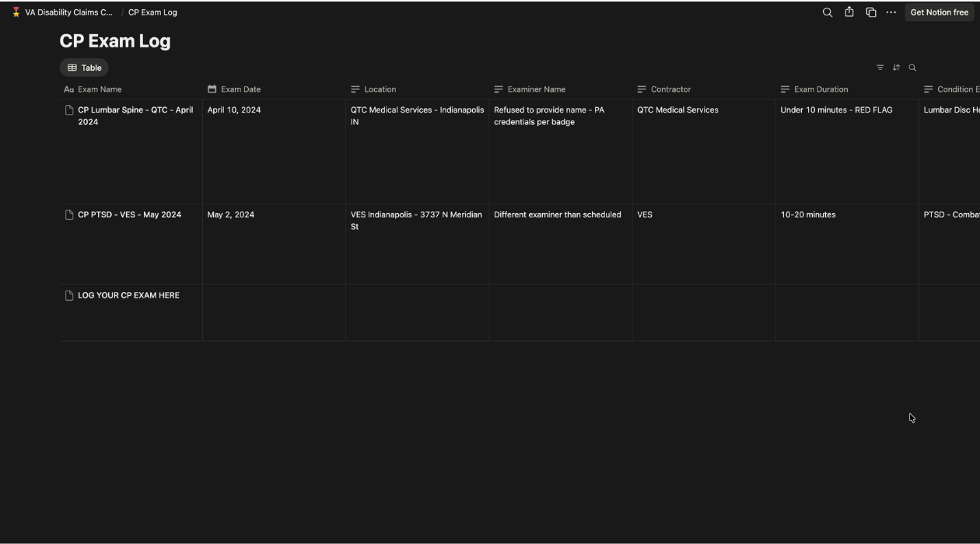This screenshot has height=544, width=980.
Task: Click the CP Exam Log breadcrumb
Action: [x=152, y=12]
